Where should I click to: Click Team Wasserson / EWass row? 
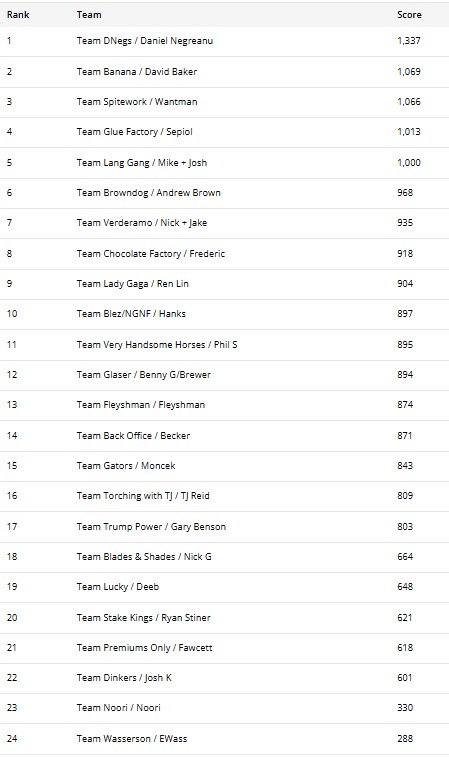(224, 739)
